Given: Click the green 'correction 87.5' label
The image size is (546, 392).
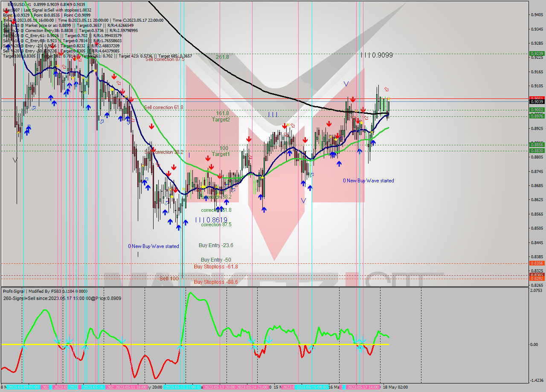Looking at the screenshot, I should 216,225.
